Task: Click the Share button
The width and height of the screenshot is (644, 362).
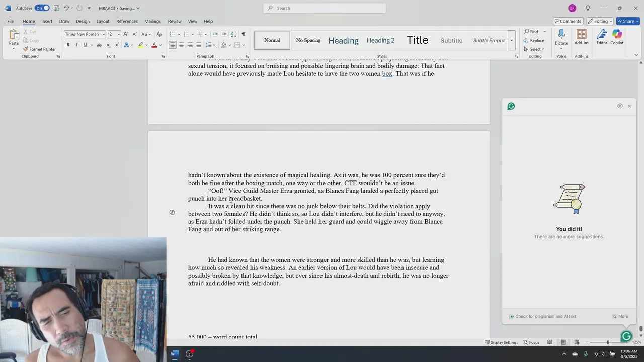Action: click(x=627, y=21)
